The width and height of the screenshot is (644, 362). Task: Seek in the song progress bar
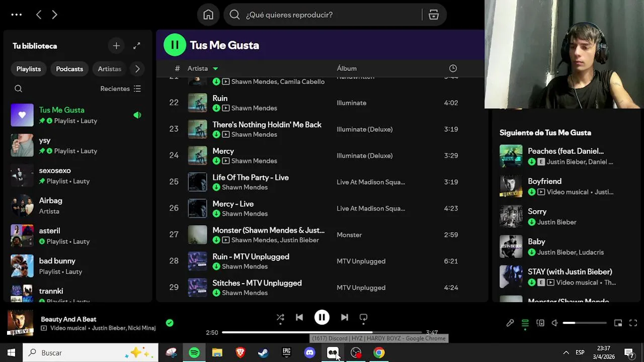tap(322, 332)
